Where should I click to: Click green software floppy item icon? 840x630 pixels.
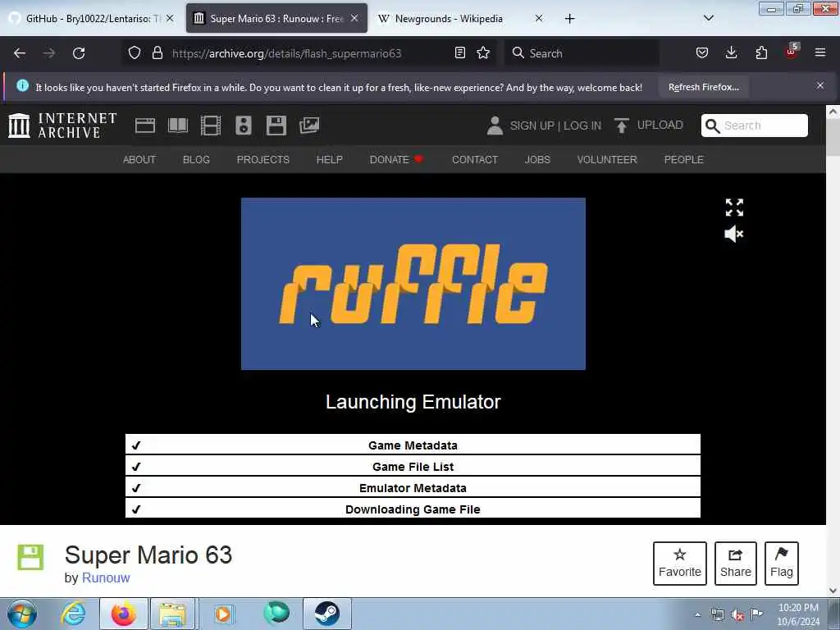(x=30, y=557)
